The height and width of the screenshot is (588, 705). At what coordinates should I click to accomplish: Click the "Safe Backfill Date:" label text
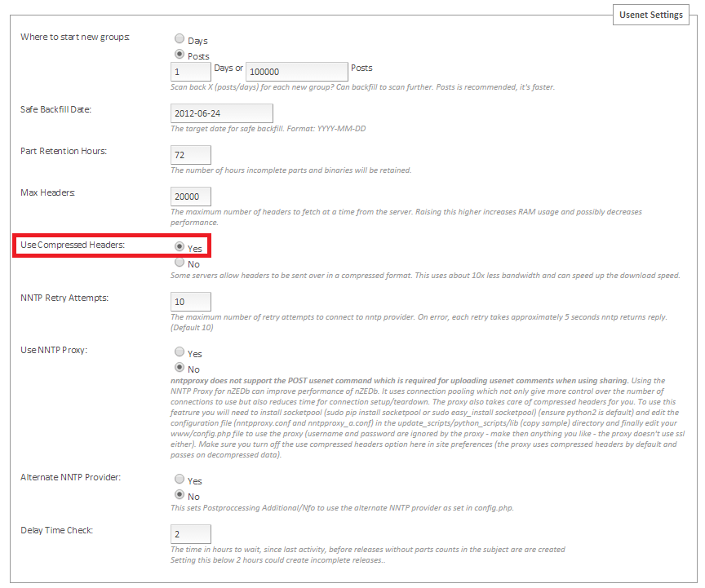[x=55, y=109]
